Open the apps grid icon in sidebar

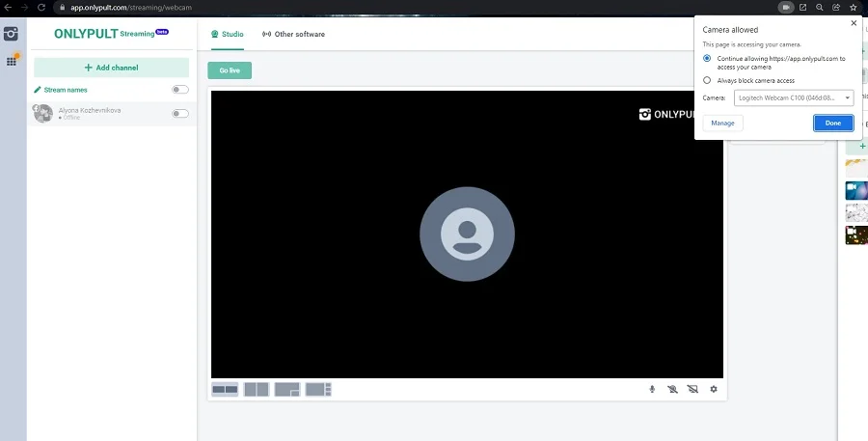coord(12,61)
